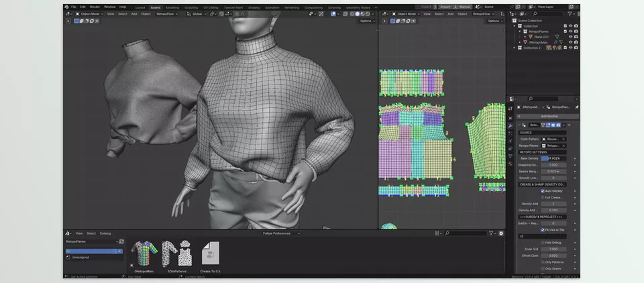Open the Help menu
Image resolution: width=644 pixels, height=283 pixels.
tap(122, 7)
